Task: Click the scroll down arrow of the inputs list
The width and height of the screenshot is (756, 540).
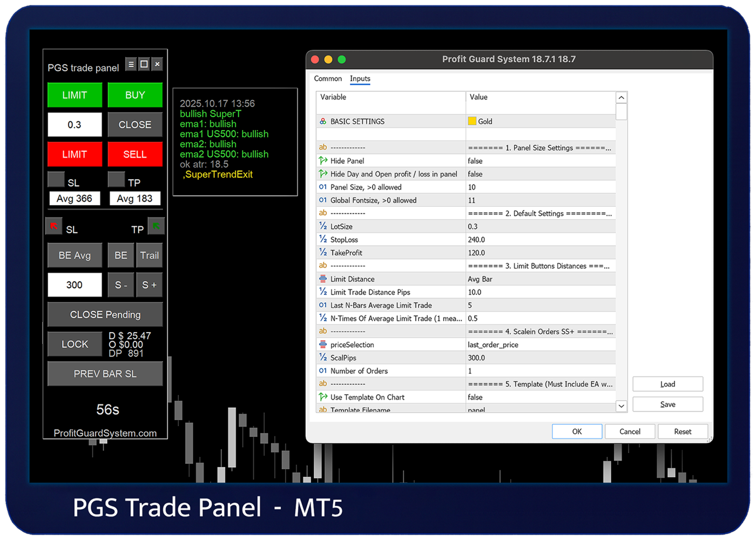Action: coord(622,406)
